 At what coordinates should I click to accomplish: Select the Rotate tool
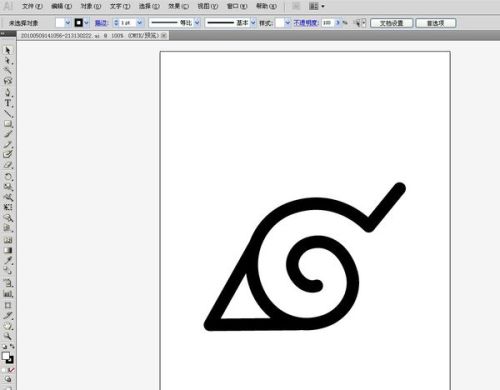click(x=8, y=176)
